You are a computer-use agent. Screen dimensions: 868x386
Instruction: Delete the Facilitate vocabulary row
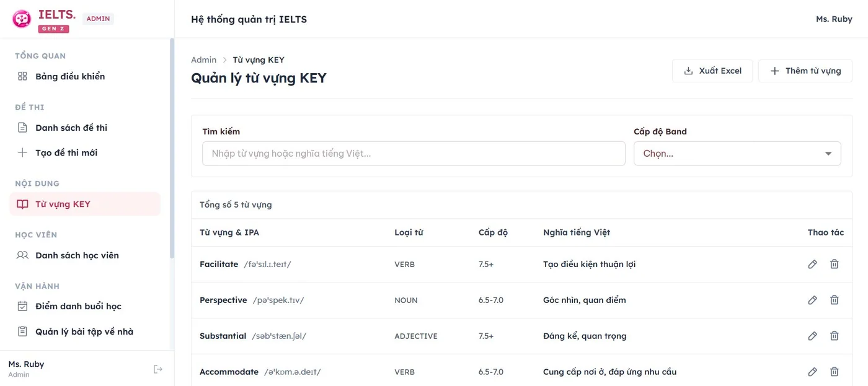835,264
